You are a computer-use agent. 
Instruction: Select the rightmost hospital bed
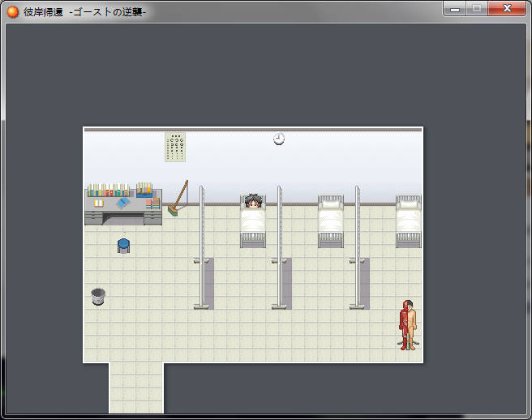pyautogui.click(x=409, y=221)
